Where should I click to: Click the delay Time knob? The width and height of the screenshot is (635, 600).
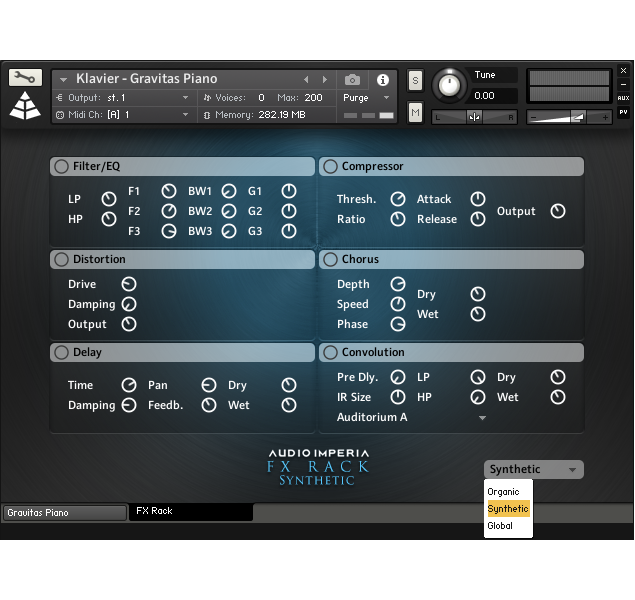pyautogui.click(x=129, y=385)
